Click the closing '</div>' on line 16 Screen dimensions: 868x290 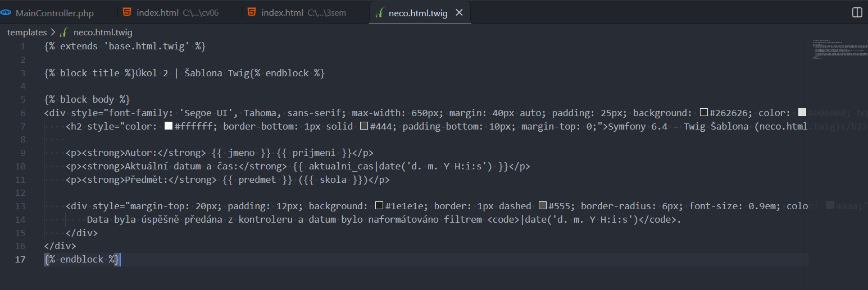point(60,246)
